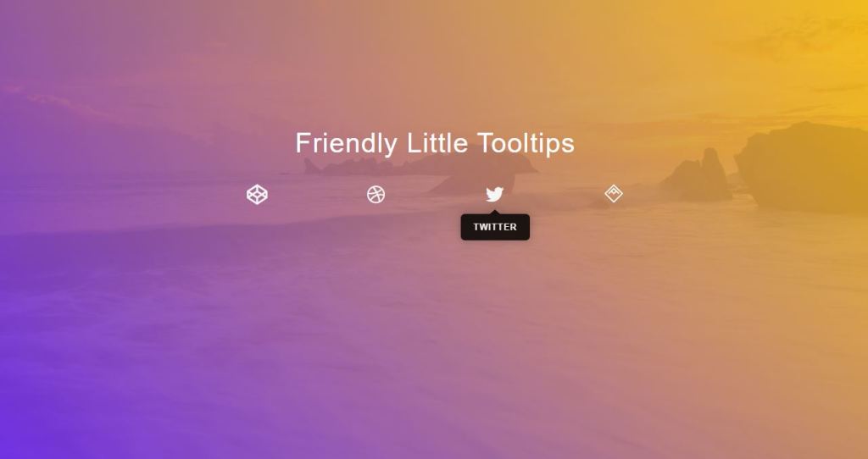This screenshot has height=459, width=868.
Task: Select the icon right of the Twitter bird
Action: [614, 194]
